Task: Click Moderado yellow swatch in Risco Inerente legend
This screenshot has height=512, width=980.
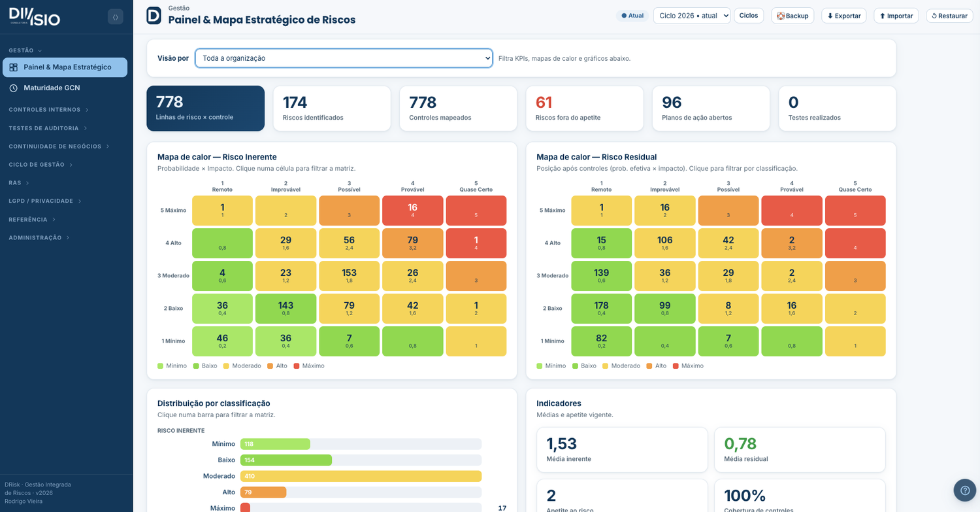Action: (x=226, y=366)
